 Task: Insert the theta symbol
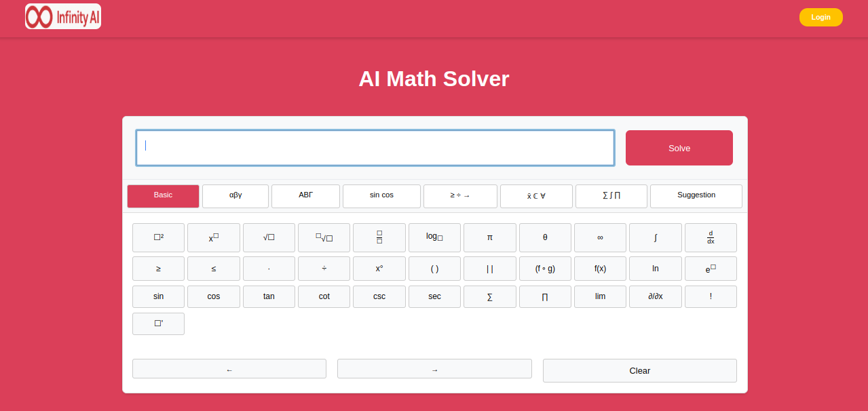(x=545, y=237)
